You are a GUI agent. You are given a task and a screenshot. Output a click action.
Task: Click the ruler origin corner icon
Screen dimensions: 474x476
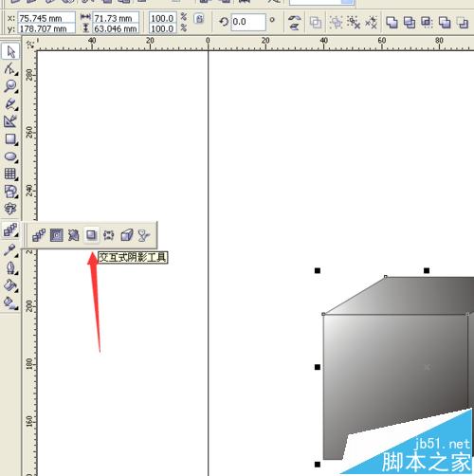[30, 44]
